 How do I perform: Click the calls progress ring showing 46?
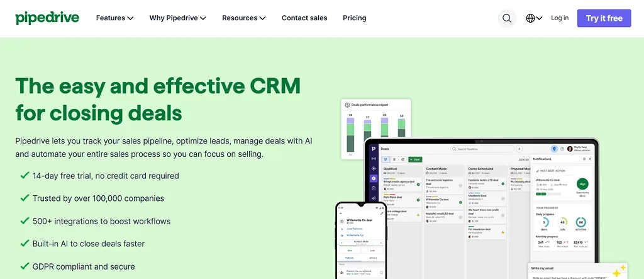pyautogui.click(x=562, y=222)
